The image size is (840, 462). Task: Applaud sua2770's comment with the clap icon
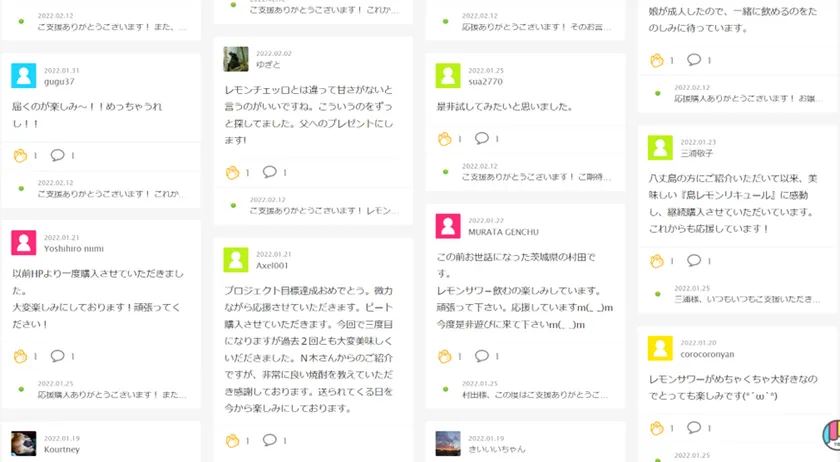pos(445,138)
